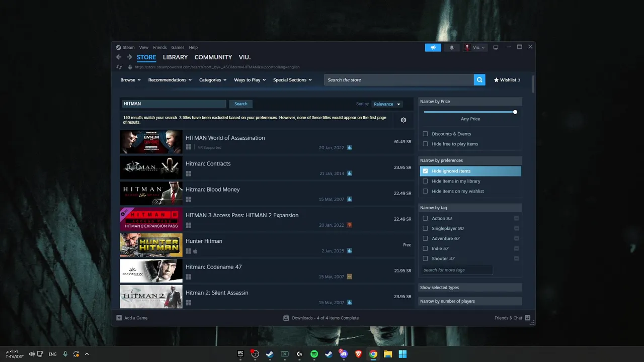This screenshot has width=644, height=362.
Task: Open Friends & Chat icon
Action: pos(527,318)
